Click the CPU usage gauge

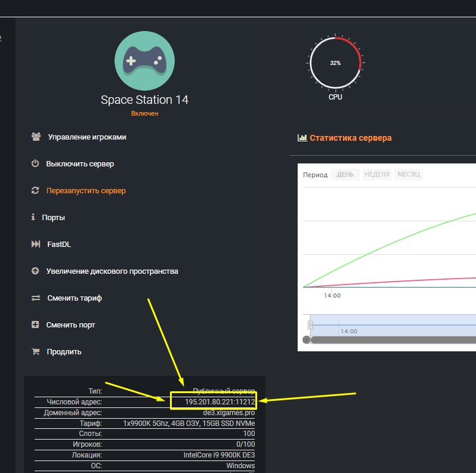(x=335, y=63)
